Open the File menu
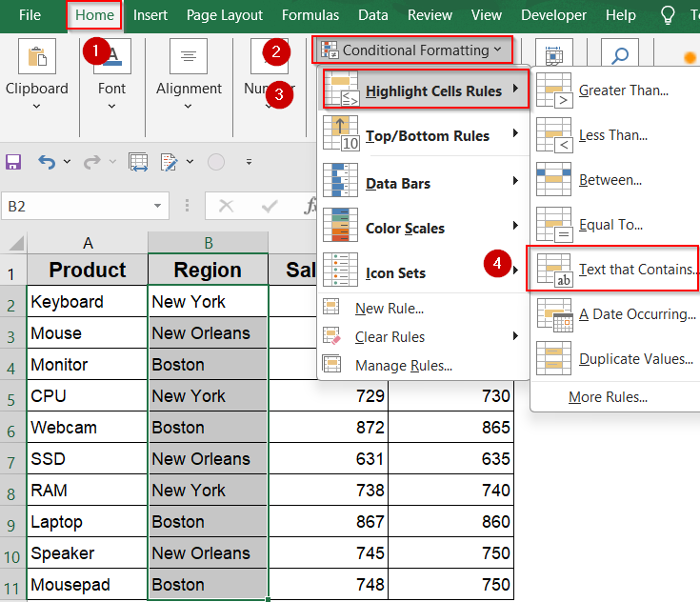Viewport: 700px width, 602px height. [x=30, y=15]
